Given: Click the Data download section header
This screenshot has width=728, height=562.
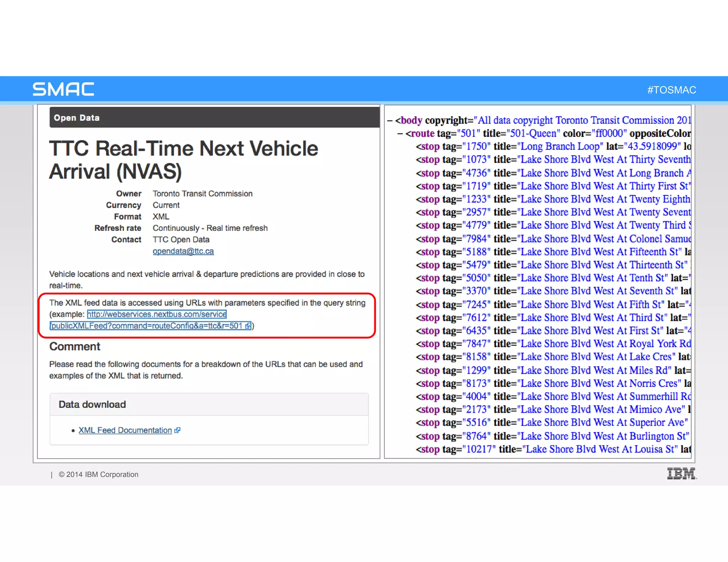Looking at the screenshot, I should [x=92, y=404].
